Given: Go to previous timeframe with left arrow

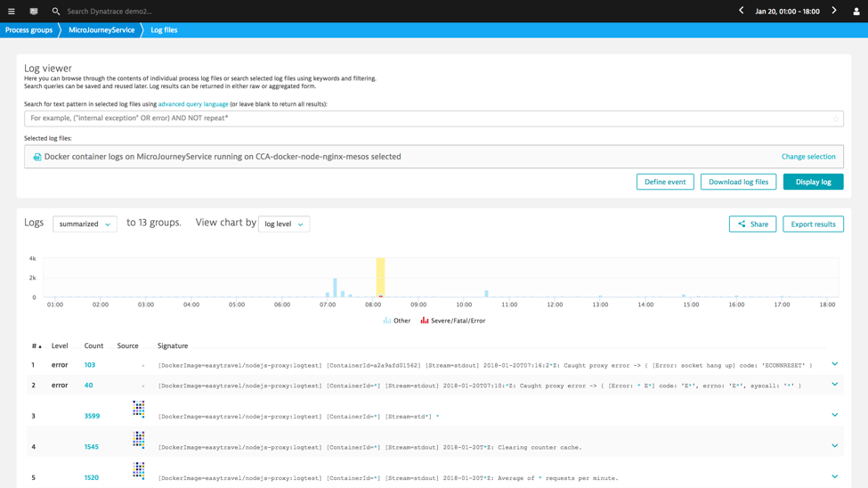Looking at the screenshot, I should click(742, 11).
